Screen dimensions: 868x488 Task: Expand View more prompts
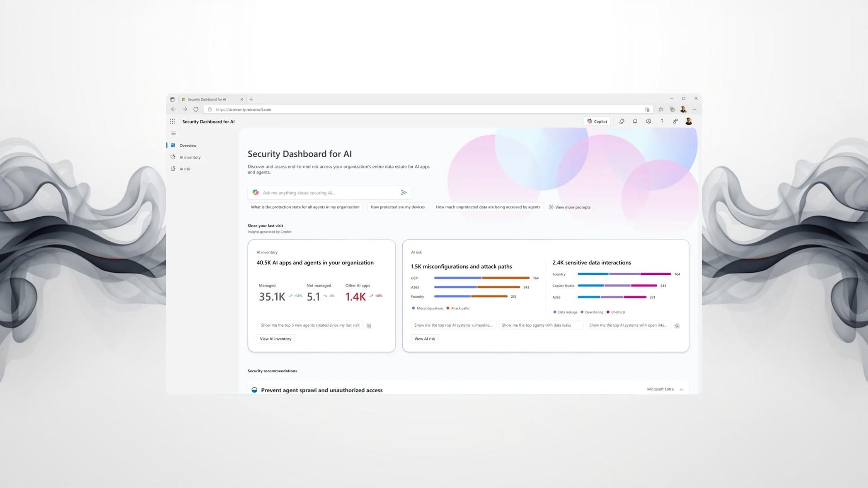[570, 207]
